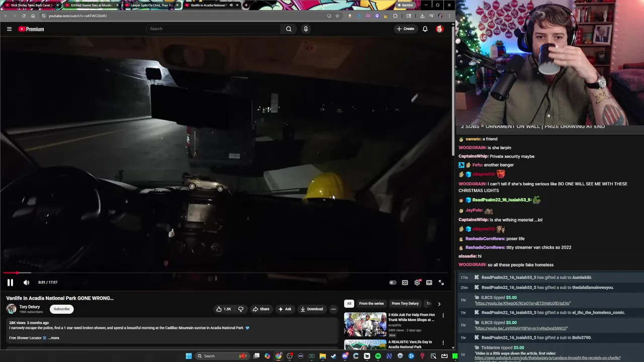Open the YouTube account avatar menu
Image resolution: width=644 pixels, height=362 pixels.
click(439, 29)
